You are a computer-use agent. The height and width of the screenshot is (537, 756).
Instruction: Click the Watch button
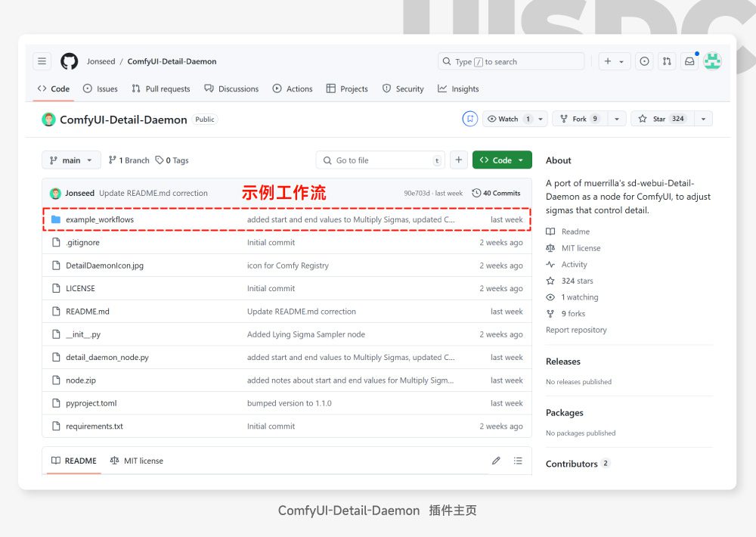tap(508, 119)
